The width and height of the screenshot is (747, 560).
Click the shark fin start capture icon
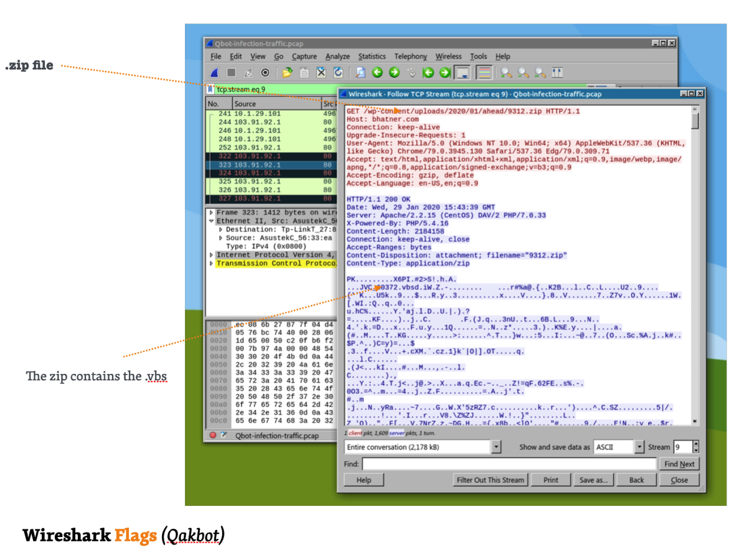[x=214, y=73]
